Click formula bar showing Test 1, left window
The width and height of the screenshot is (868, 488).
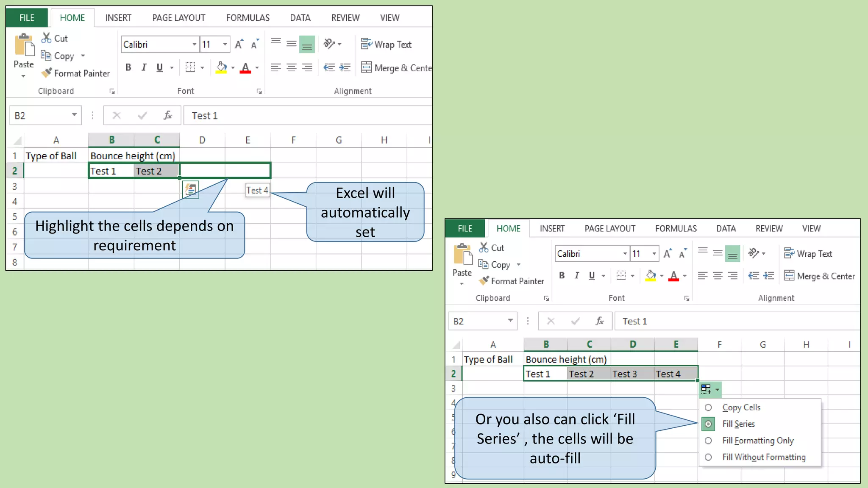308,115
